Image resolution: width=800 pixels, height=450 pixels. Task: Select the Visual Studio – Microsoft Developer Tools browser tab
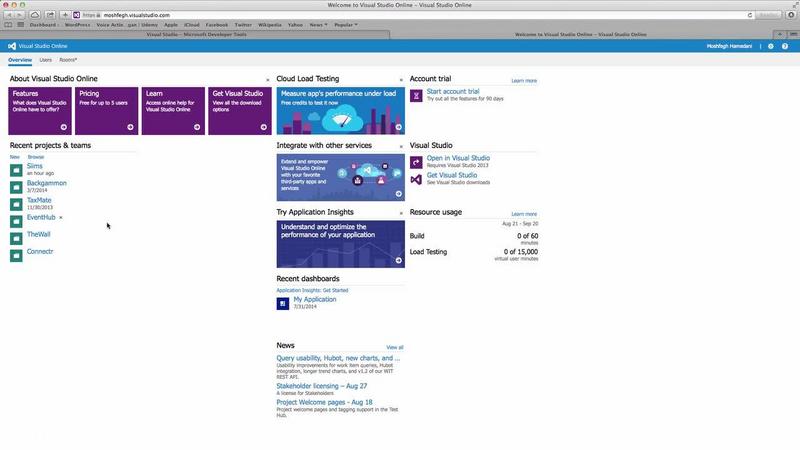[196, 34]
